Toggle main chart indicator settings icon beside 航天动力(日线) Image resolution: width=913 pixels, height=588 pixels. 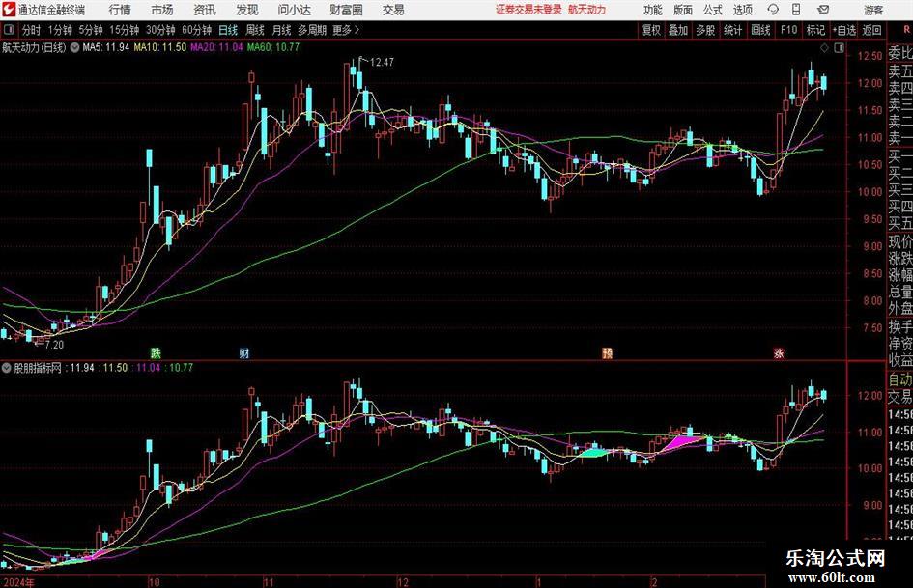point(74,47)
